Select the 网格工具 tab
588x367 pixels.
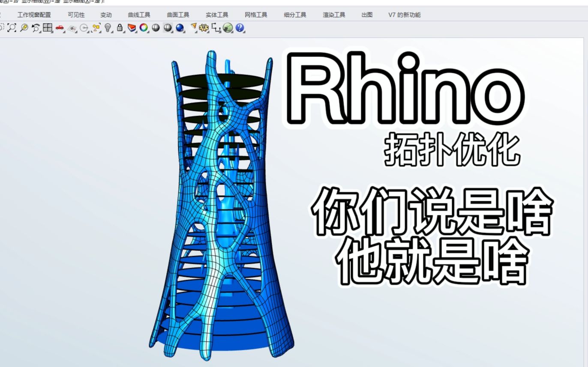pos(256,15)
